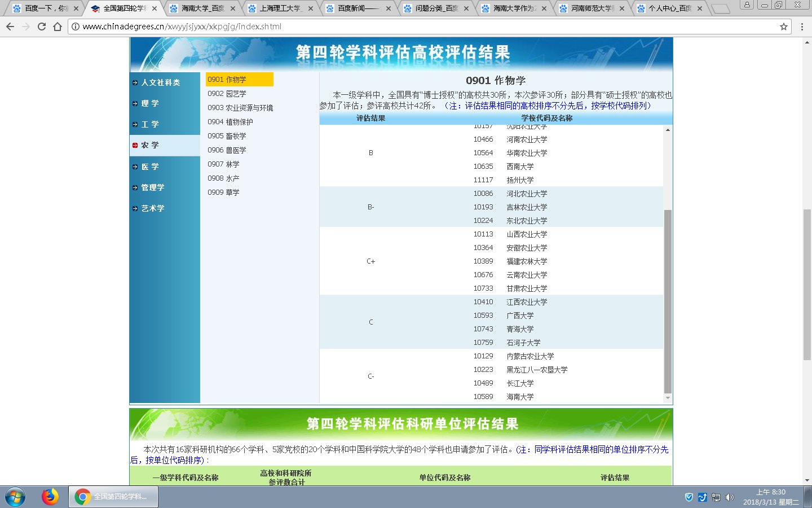The image size is (812, 508).
Task: Click the back navigation arrow
Action: click(10, 26)
